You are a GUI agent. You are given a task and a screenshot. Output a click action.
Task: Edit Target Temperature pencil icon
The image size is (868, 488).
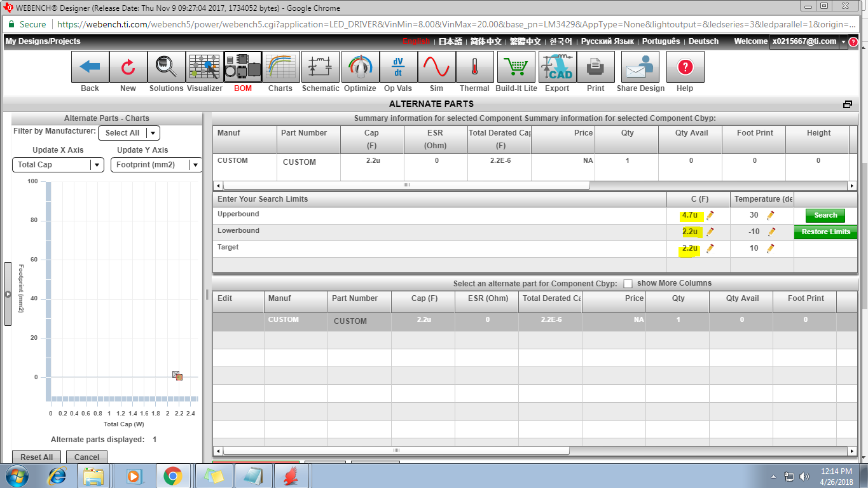(x=770, y=248)
